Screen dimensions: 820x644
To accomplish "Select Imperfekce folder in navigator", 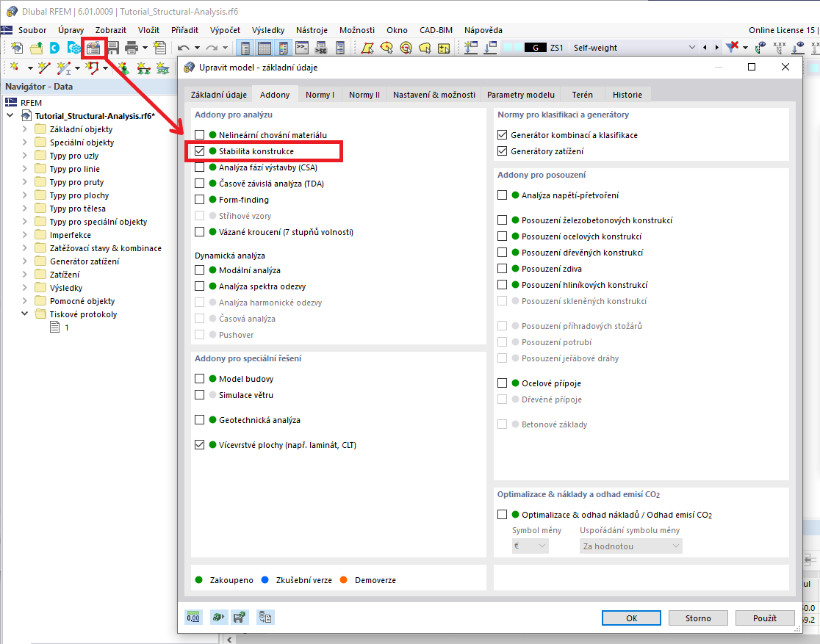I will (70, 235).
